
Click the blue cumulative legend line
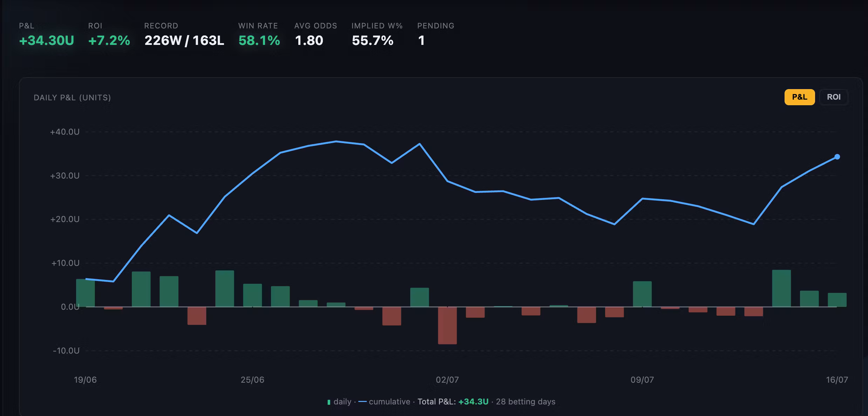pos(362,402)
